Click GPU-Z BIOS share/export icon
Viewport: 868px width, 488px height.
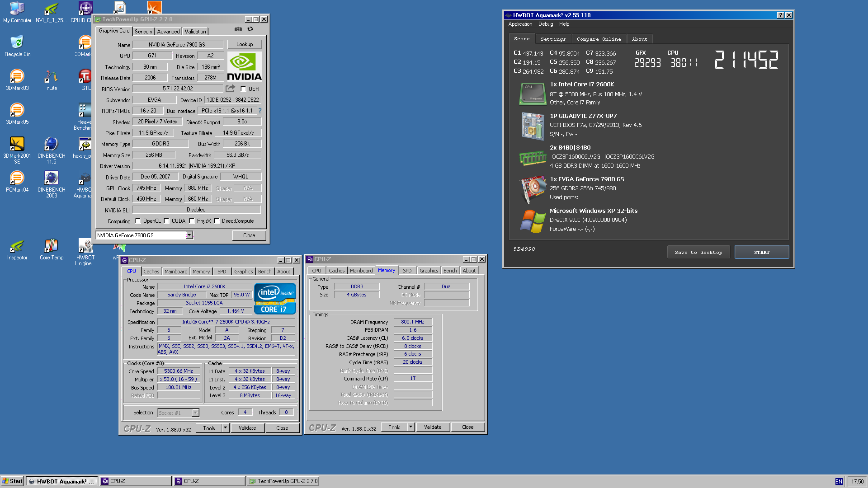231,89
